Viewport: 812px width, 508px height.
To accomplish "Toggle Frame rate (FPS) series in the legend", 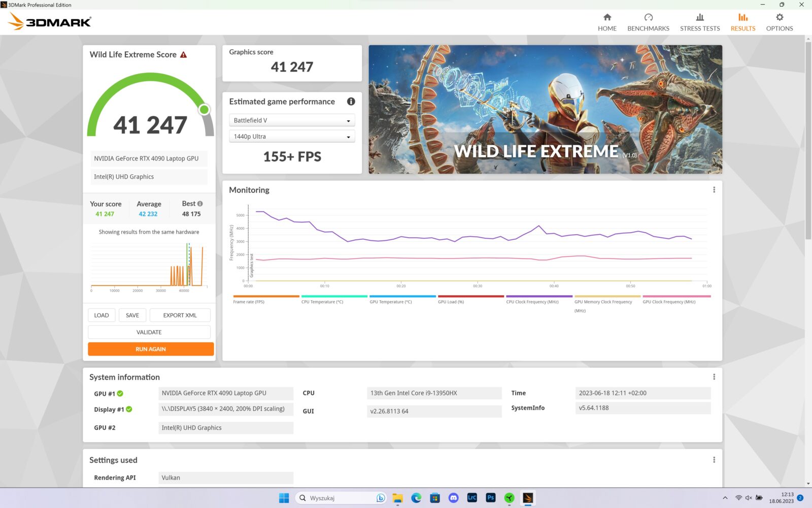I will 249,302.
